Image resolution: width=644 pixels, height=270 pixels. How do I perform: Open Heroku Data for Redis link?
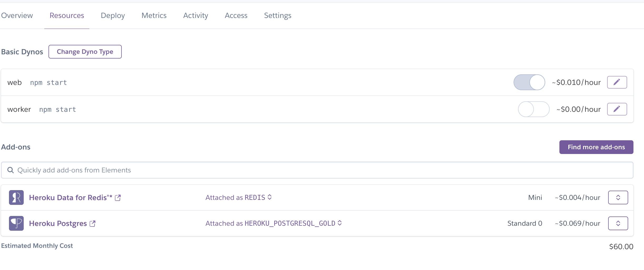[71, 197]
